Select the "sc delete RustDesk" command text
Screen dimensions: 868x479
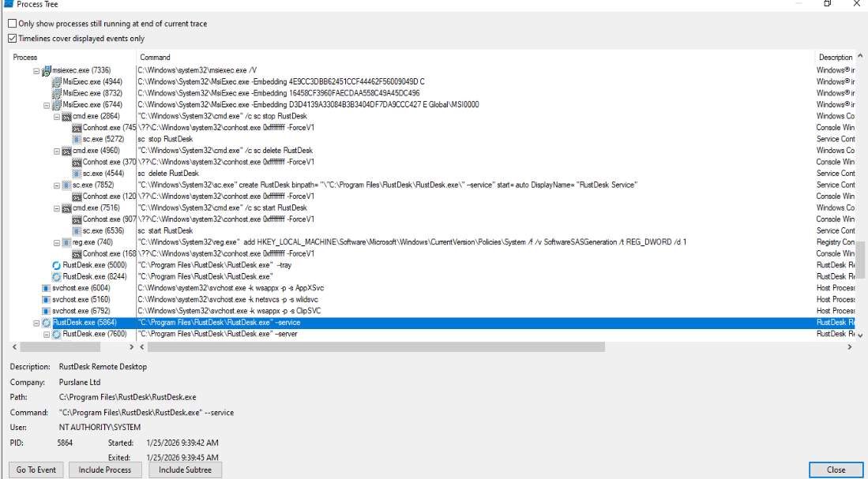click(x=169, y=173)
